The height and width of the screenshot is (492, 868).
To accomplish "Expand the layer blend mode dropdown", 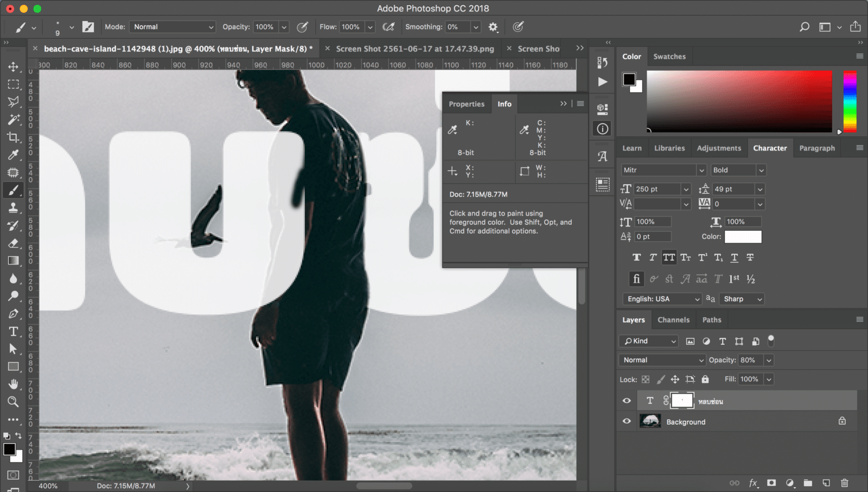I will 662,360.
